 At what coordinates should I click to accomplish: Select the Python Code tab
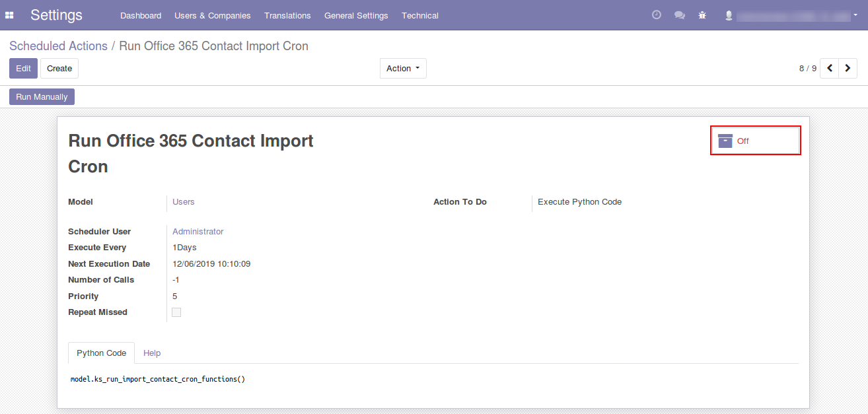[x=101, y=353]
